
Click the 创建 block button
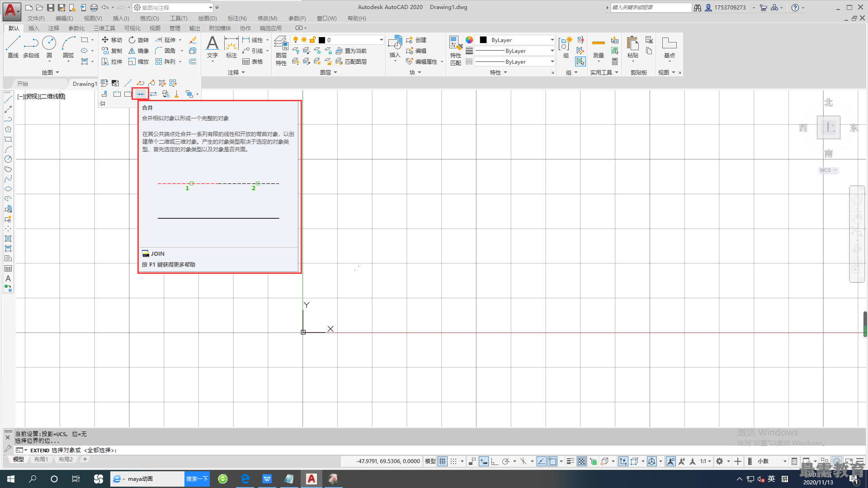pos(416,40)
